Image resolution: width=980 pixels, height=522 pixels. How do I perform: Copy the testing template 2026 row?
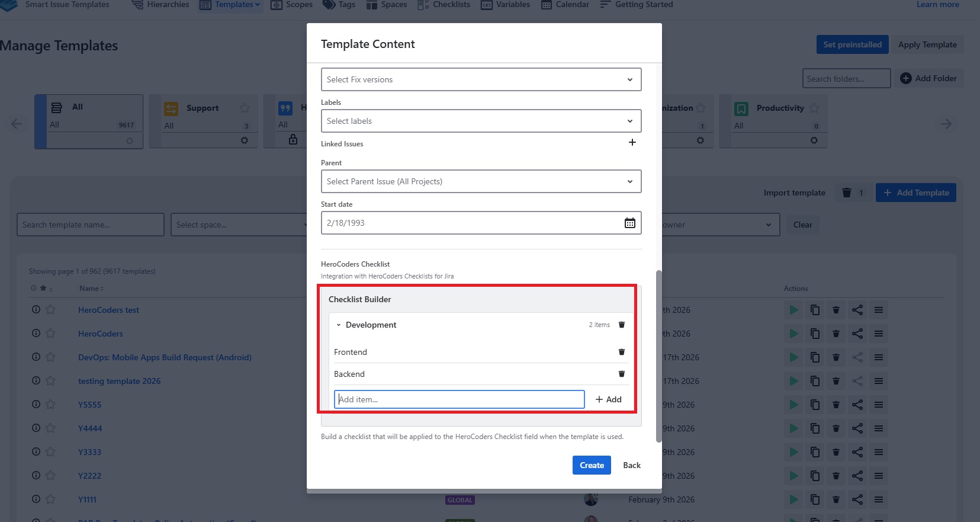(815, 381)
